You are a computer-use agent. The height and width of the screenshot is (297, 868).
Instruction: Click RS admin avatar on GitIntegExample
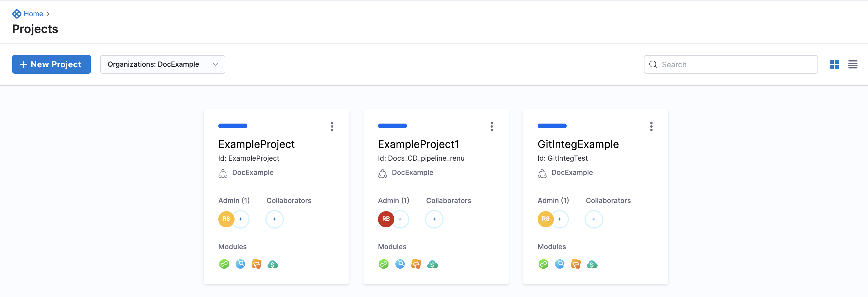[x=545, y=219]
